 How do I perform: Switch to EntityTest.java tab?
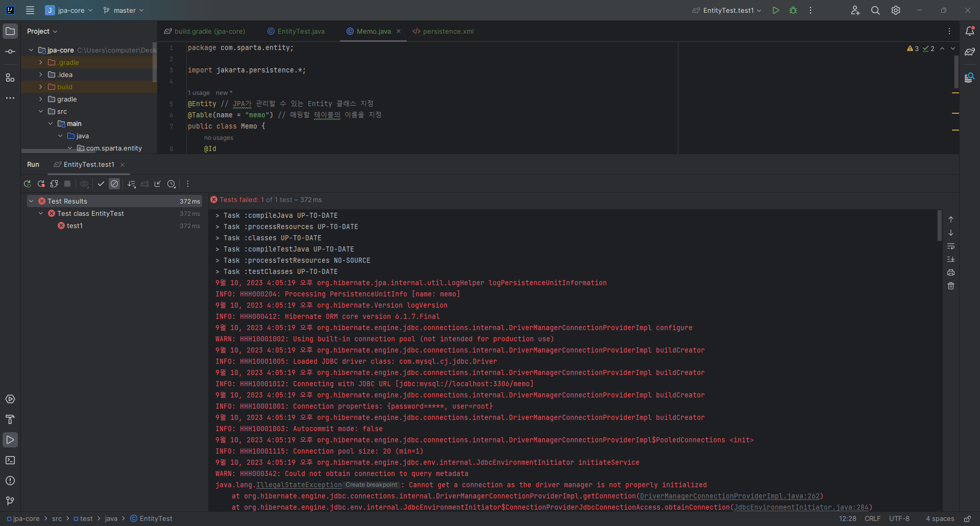296,31
